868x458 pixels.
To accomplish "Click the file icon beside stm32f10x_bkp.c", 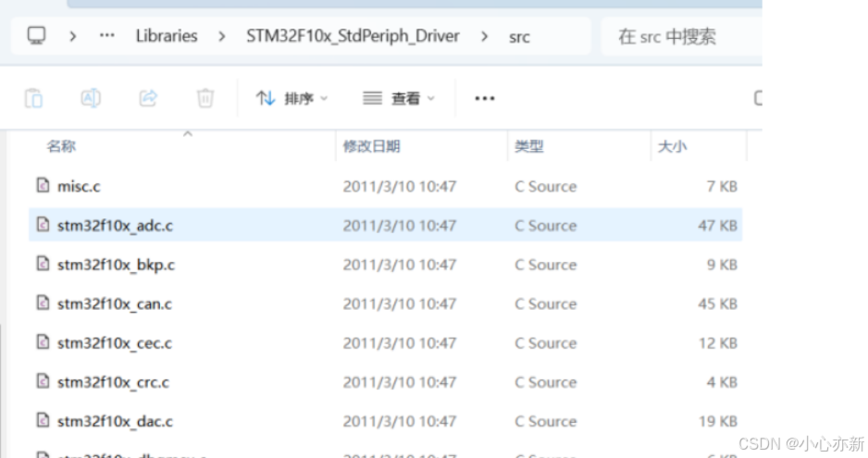I will [43, 264].
